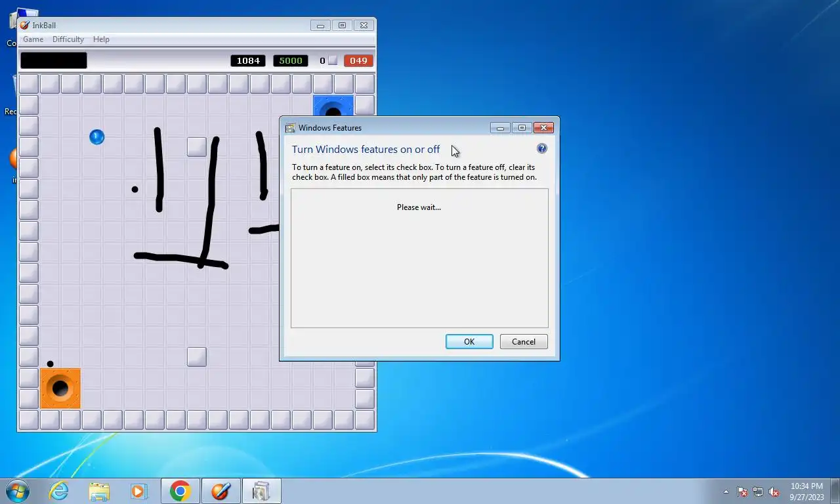The image size is (840, 504).
Task: Click the remaining-balls block icon beside 0
Action: 333,60
